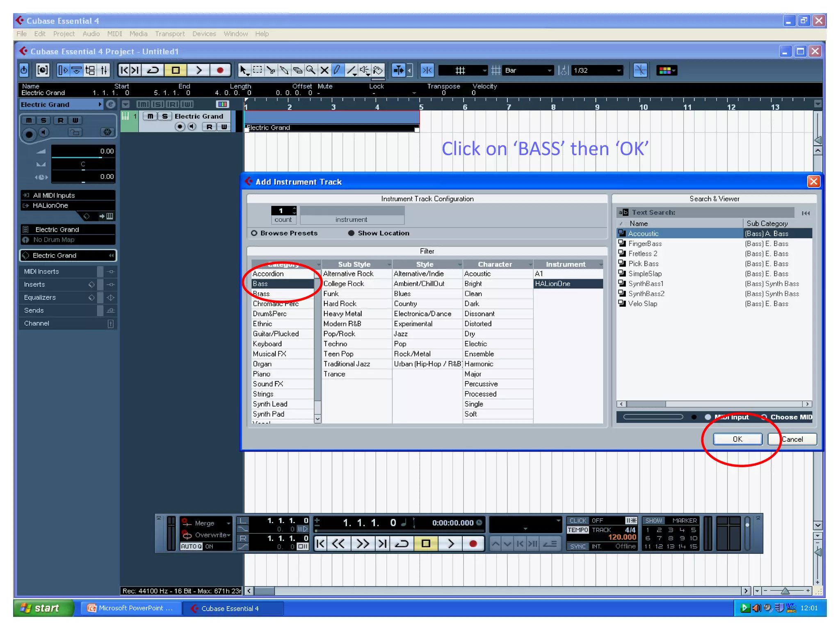Click Play button in top toolbar

(x=199, y=71)
